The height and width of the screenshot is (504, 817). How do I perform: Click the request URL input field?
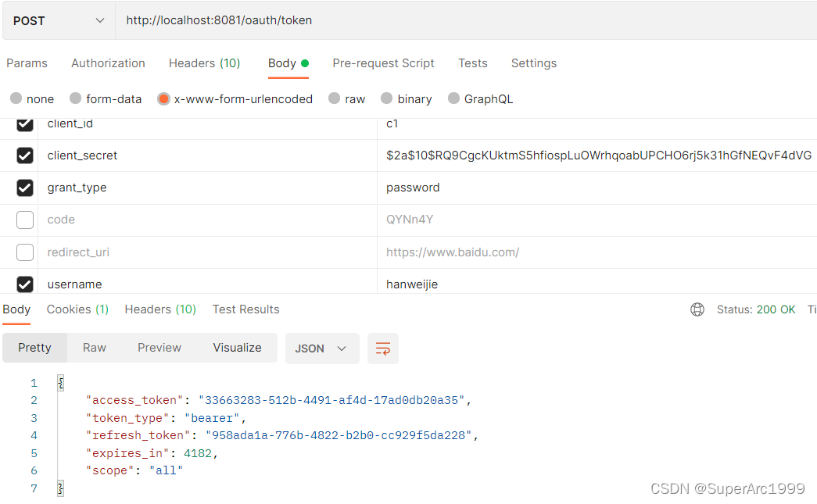click(x=466, y=21)
